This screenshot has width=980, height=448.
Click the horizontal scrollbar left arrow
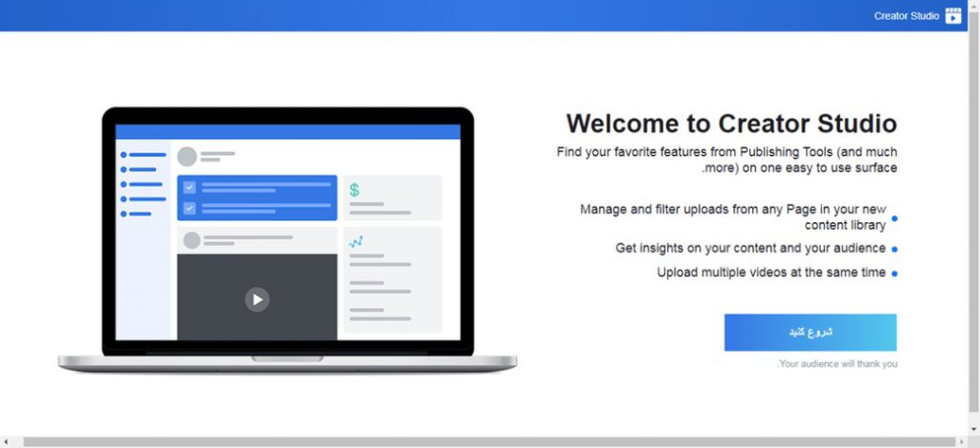tap(5, 442)
